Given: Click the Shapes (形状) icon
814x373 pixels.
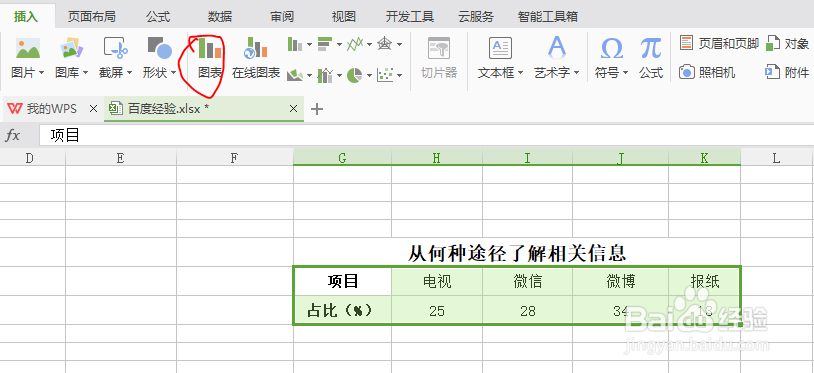Looking at the screenshot, I should (x=159, y=48).
